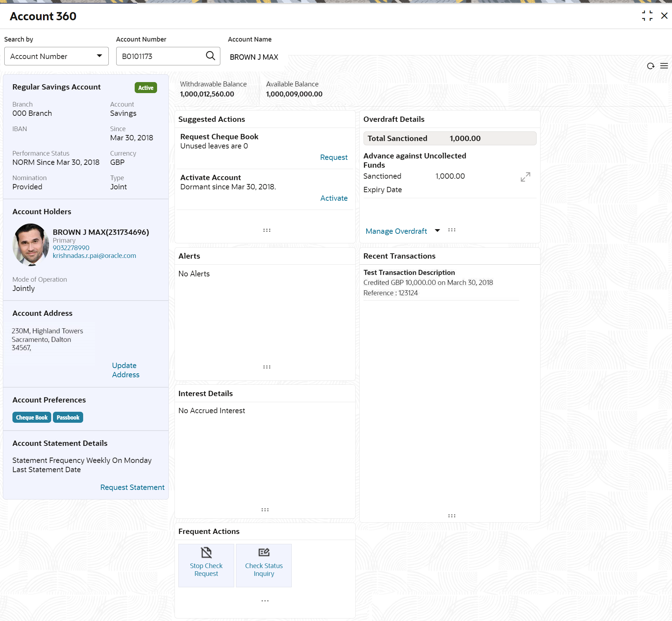Click the Overdraft Details widget drag handle

452,230
